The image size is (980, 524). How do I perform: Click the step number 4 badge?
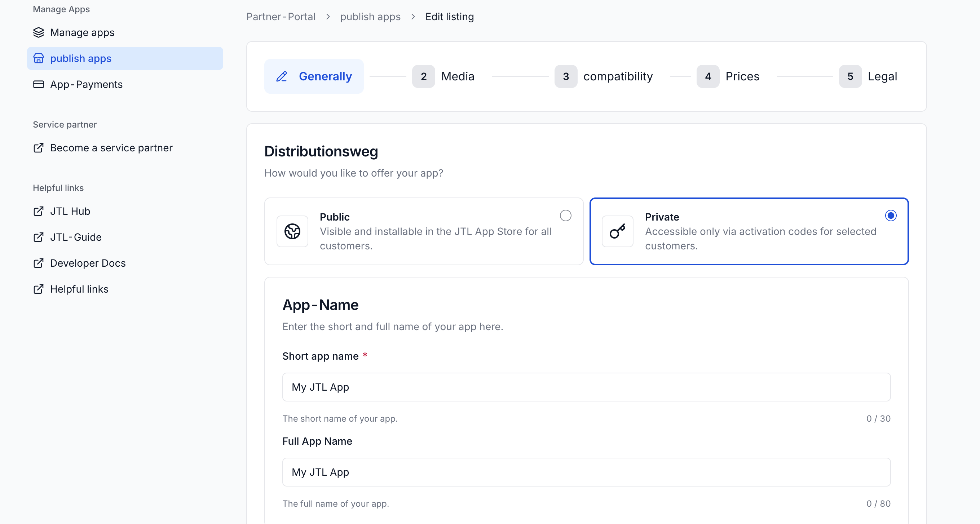click(x=708, y=76)
